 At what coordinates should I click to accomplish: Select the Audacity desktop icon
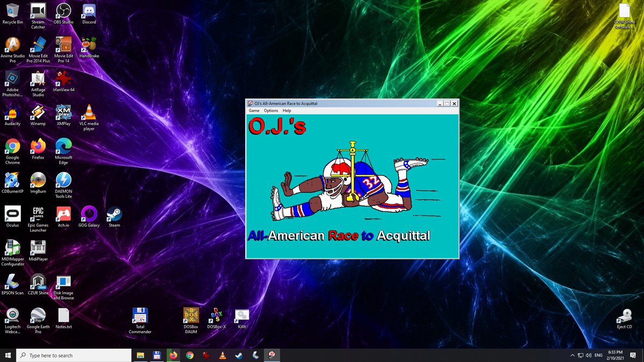12,115
